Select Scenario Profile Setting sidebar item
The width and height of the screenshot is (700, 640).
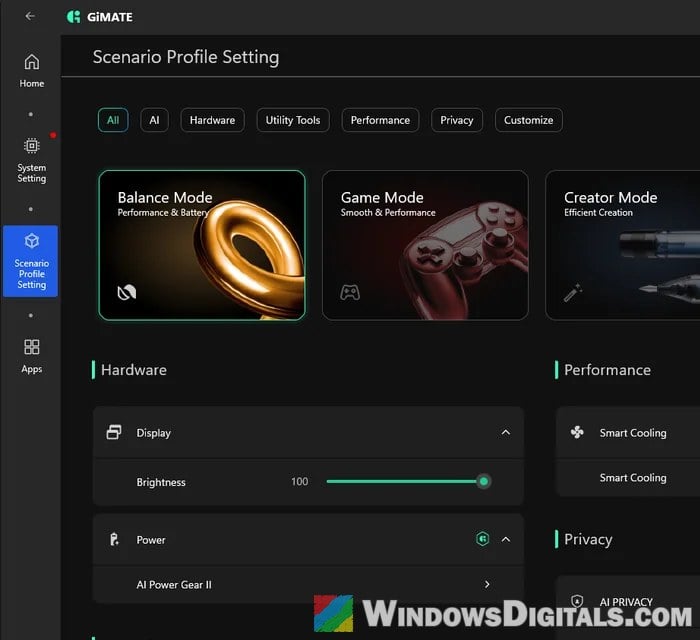tap(30, 261)
